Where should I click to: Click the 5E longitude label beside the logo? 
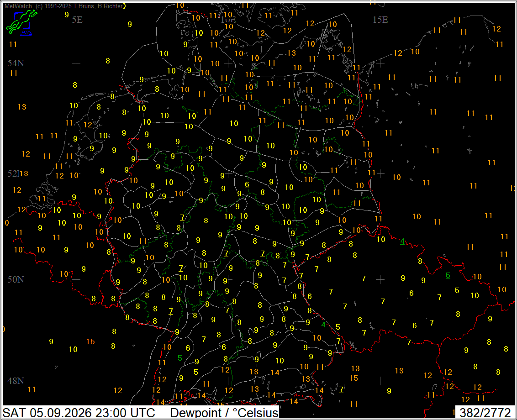pos(77,20)
